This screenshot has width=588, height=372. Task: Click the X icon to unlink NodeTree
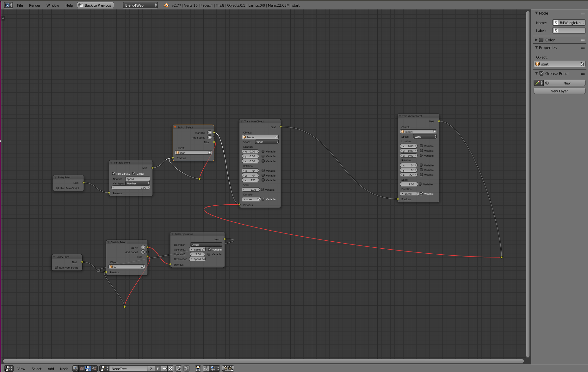170,368
